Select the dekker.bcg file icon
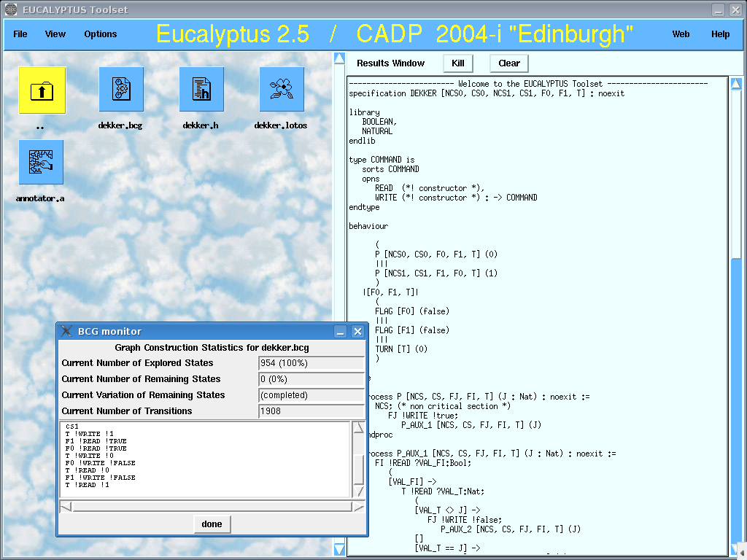 120,90
